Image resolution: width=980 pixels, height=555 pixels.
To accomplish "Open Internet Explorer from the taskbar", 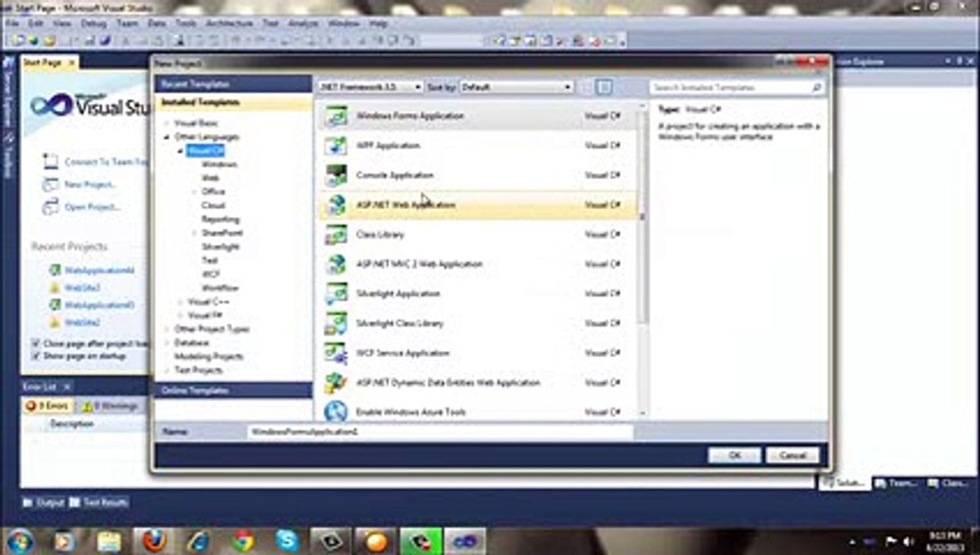I will point(199,541).
